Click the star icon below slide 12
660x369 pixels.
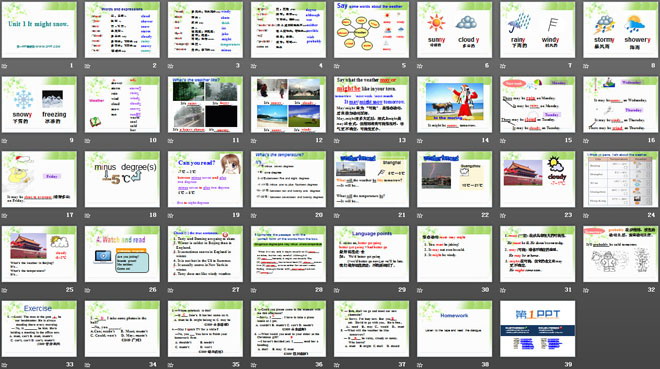tap(254, 141)
